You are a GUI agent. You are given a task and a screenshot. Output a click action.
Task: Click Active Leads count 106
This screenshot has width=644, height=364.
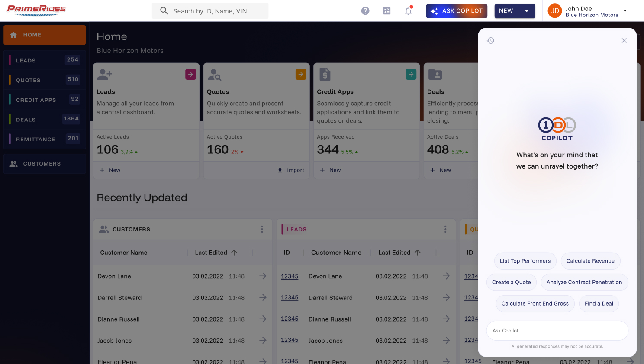click(107, 149)
